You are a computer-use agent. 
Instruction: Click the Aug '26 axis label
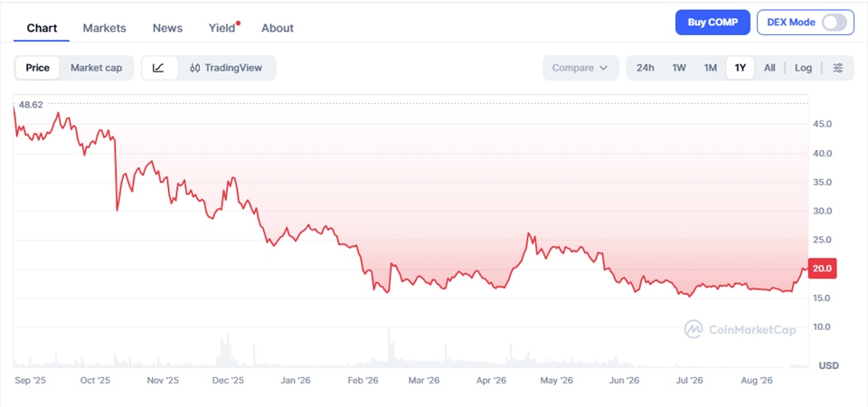click(x=757, y=381)
